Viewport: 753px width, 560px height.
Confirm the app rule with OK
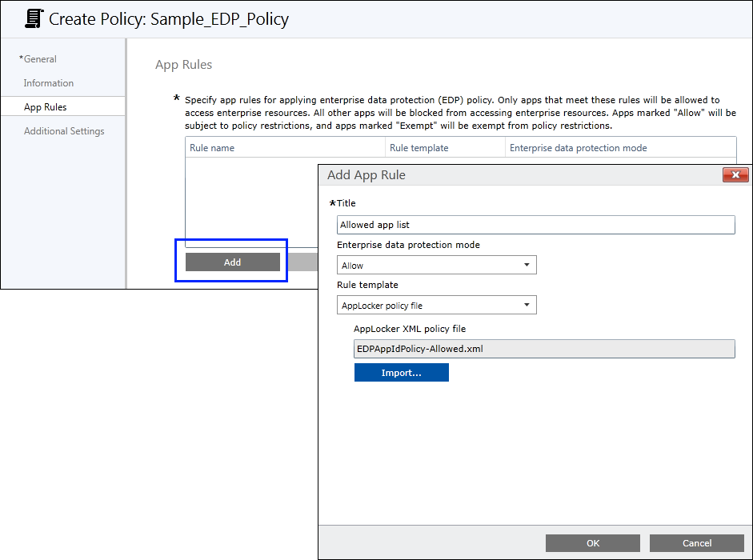(x=592, y=543)
